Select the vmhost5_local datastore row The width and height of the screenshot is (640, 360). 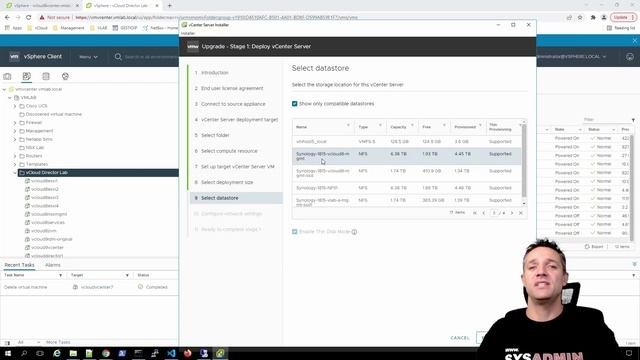[407, 142]
